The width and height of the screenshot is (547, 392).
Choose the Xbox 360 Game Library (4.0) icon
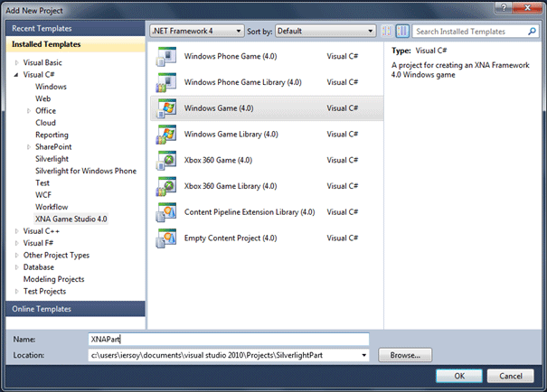[x=166, y=186]
